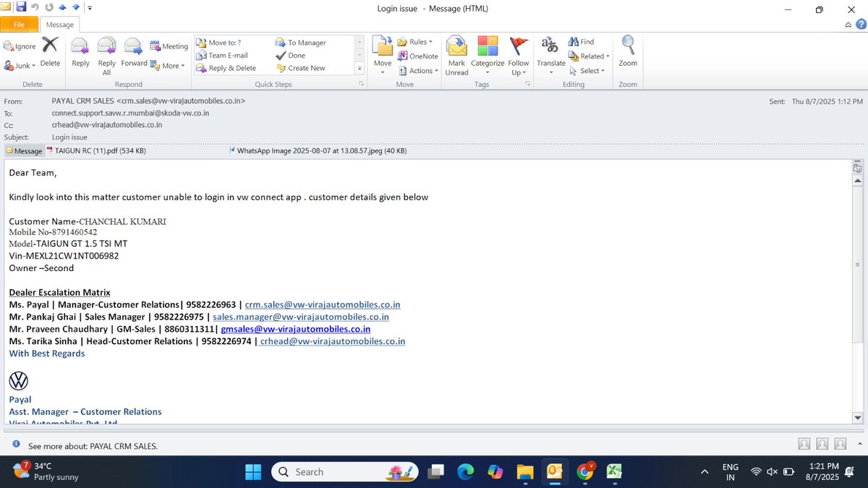Click the 'Create New' quick step
This screenshot has height=488, width=868.
(301, 68)
